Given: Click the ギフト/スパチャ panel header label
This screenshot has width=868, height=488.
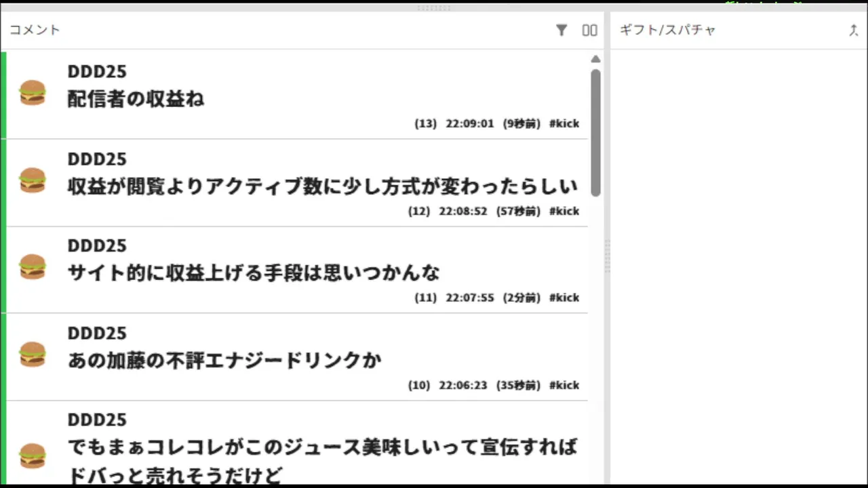Looking at the screenshot, I should [x=668, y=30].
